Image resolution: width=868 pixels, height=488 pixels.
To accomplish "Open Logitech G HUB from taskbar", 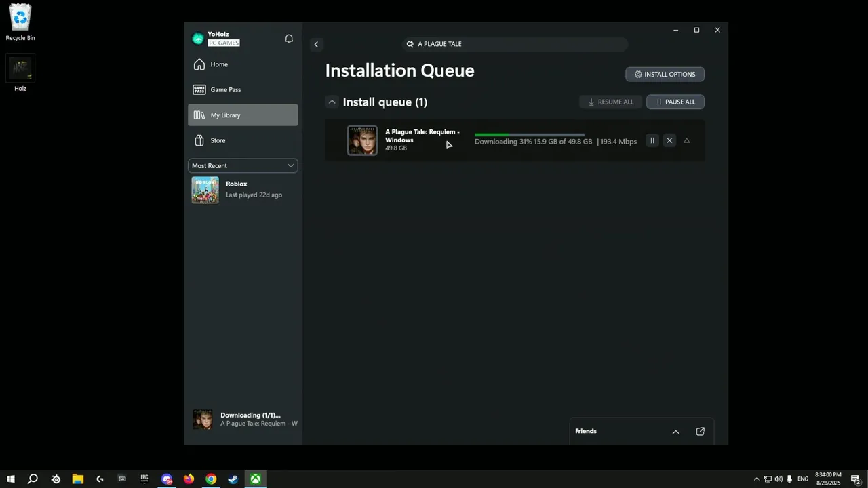I will click(x=100, y=479).
